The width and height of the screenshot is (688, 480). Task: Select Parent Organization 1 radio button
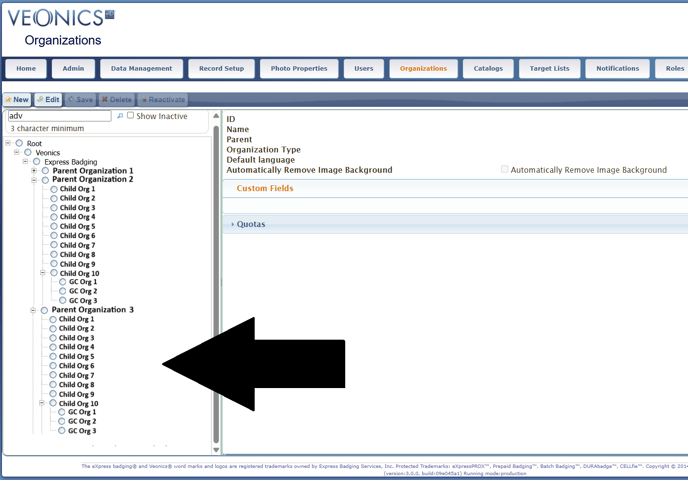46,171
